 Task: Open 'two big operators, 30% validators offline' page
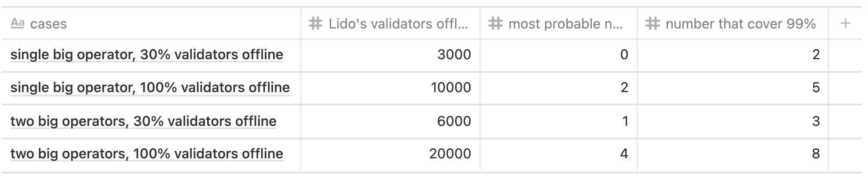143,121
